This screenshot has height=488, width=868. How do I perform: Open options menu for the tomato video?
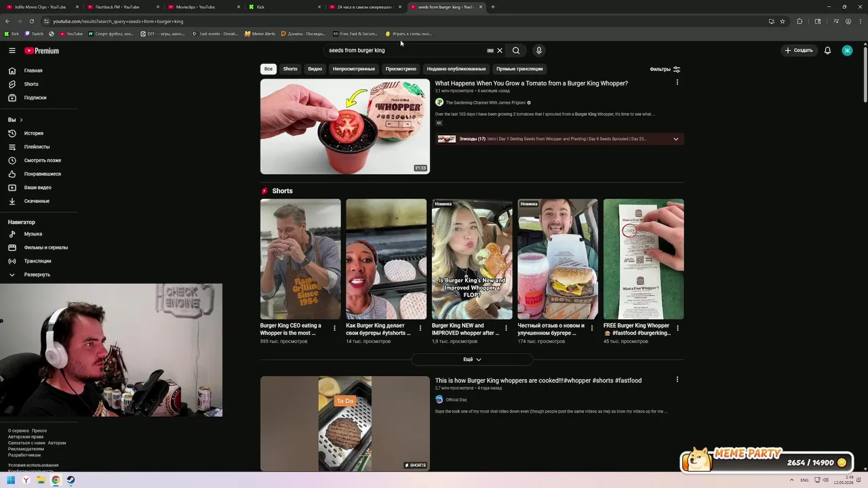pyautogui.click(x=677, y=83)
